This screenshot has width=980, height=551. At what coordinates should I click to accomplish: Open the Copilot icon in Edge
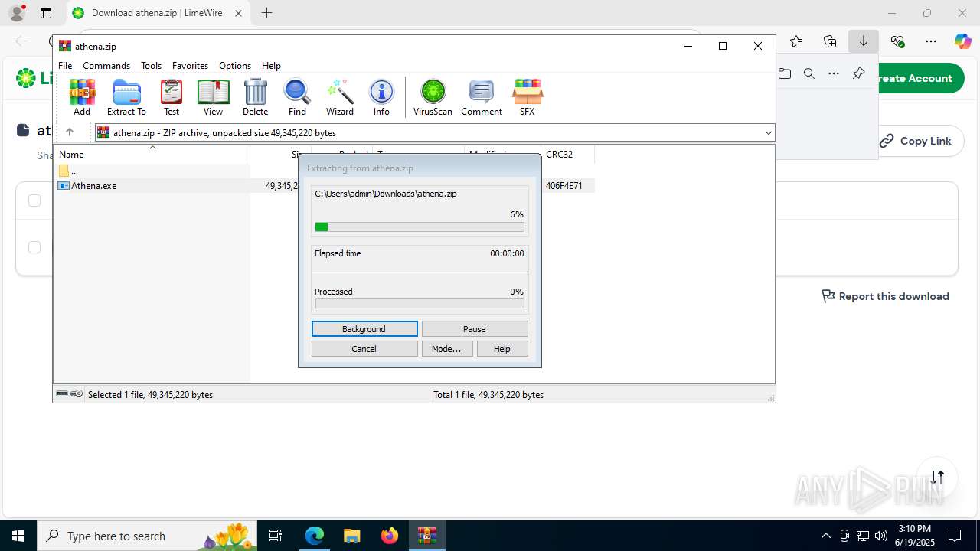[x=963, y=41]
